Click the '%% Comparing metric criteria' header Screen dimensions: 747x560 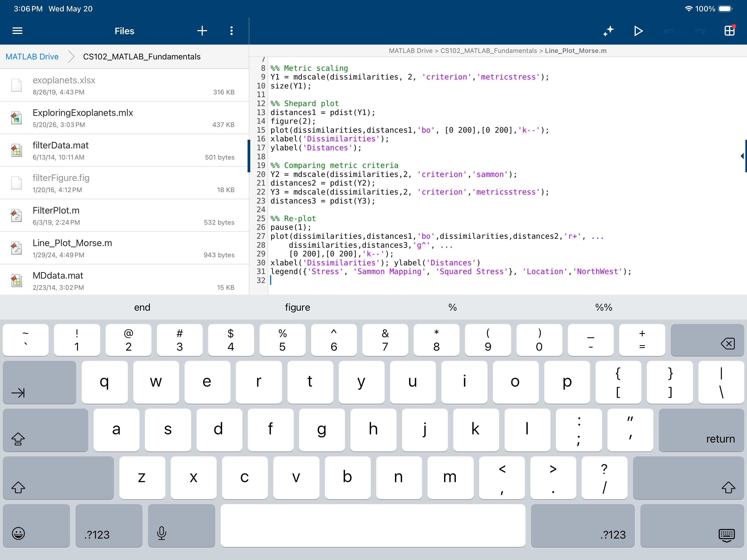(x=334, y=166)
